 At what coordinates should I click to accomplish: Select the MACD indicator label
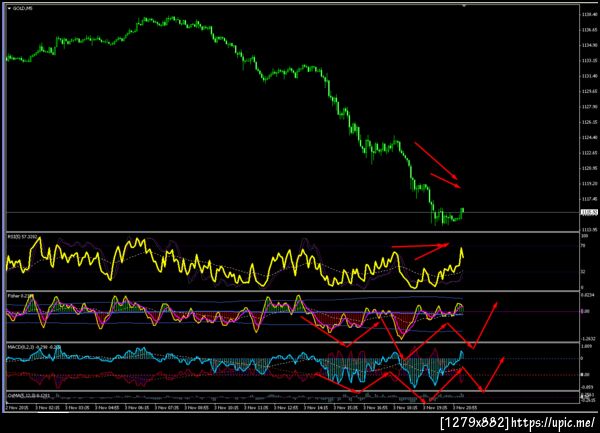pos(34,347)
